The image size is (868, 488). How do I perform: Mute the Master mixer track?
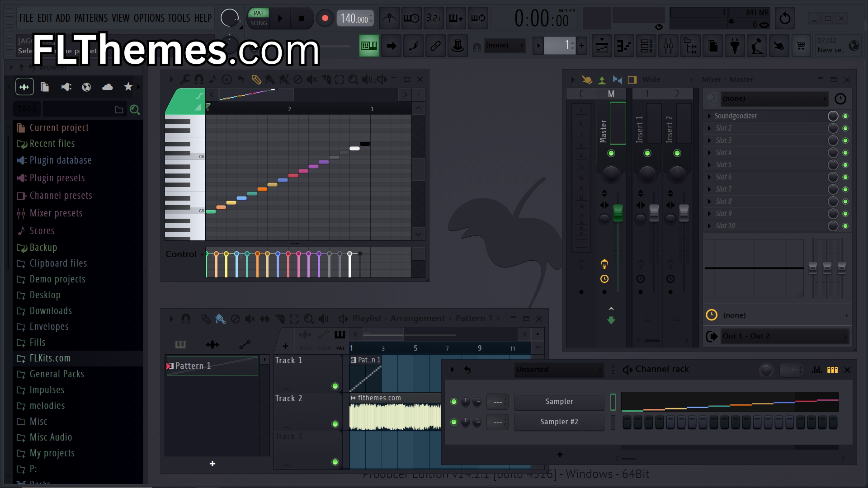coord(611,153)
